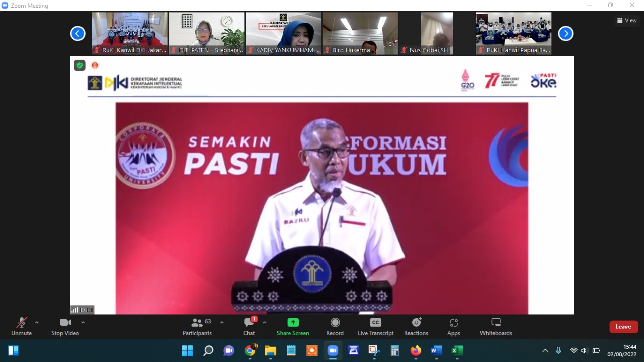Click the green Share Screen icon
The height and width of the screenshot is (362, 644).
pyautogui.click(x=293, y=323)
